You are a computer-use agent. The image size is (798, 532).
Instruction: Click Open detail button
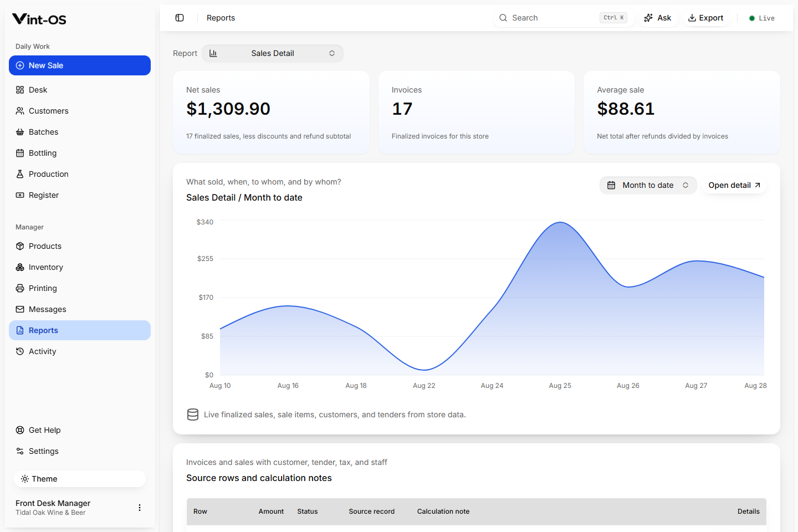tap(734, 185)
